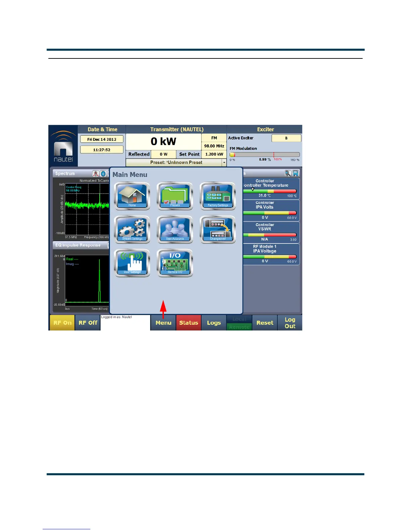Image resolution: width=411 pixels, height=532 pixels.
Task: Click the 98.00 MHz frequency box
Action: pos(214,146)
